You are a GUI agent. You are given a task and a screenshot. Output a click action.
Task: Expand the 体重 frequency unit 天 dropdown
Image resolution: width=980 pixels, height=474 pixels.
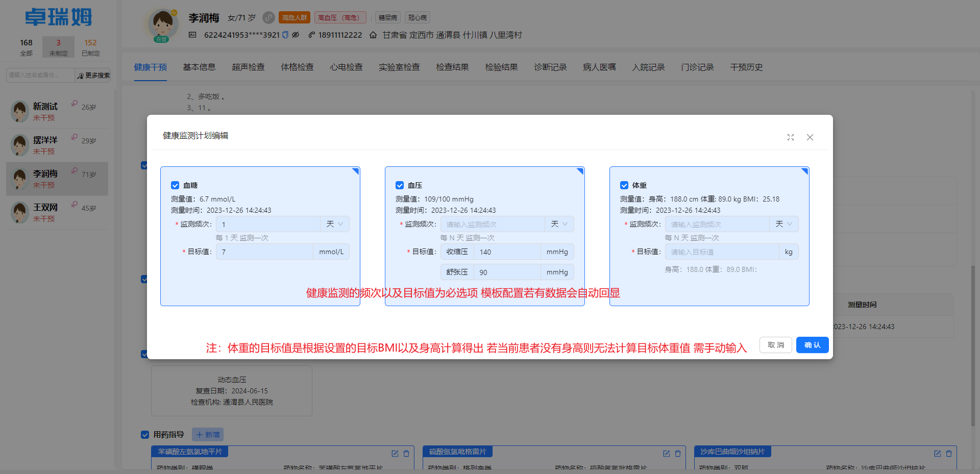click(784, 224)
